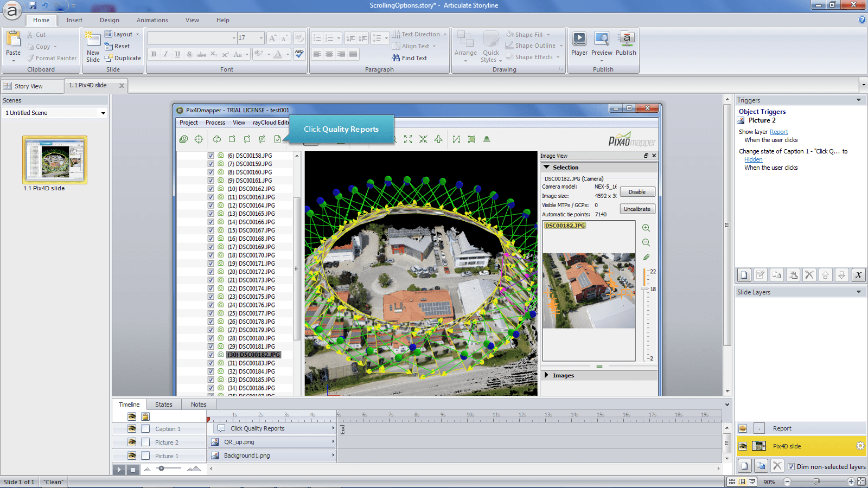
Task: Click the Hidden link in the trigger
Action: [x=753, y=159]
